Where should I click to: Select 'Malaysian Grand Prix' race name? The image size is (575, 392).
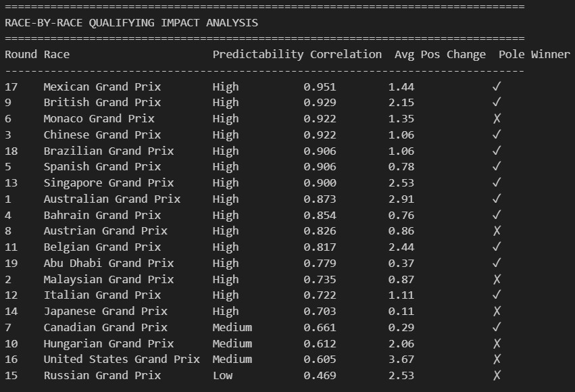pyautogui.click(x=109, y=279)
